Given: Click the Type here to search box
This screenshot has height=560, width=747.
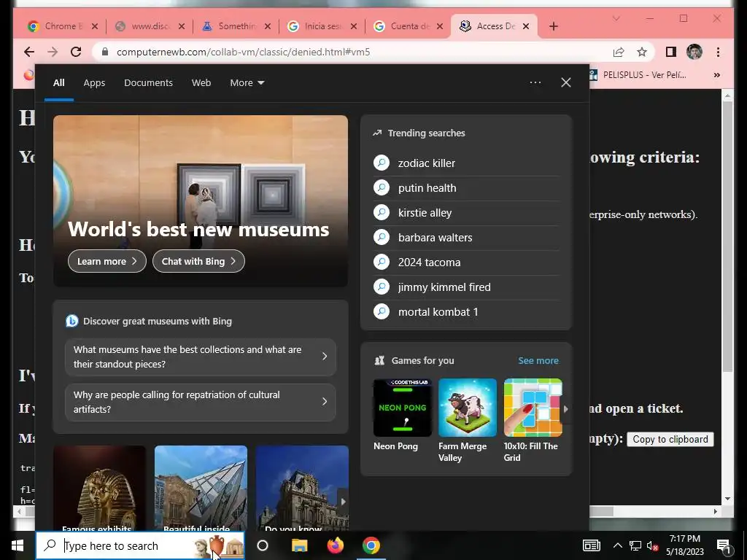Looking at the screenshot, I should 140,545.
